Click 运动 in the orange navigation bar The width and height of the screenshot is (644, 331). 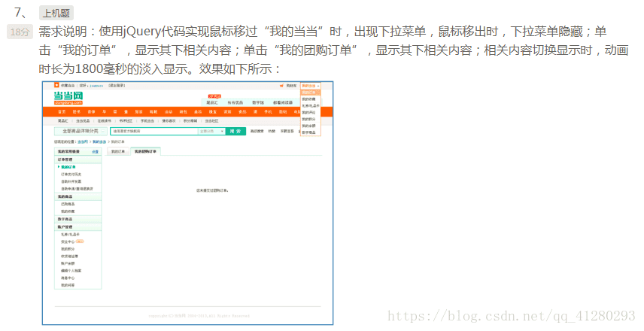[x=169, y=111]
